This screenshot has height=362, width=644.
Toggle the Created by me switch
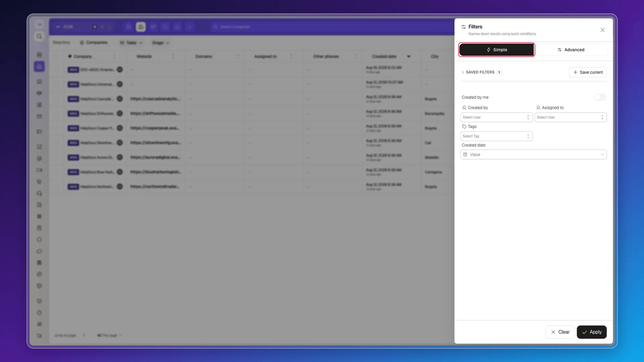[600, 97]
